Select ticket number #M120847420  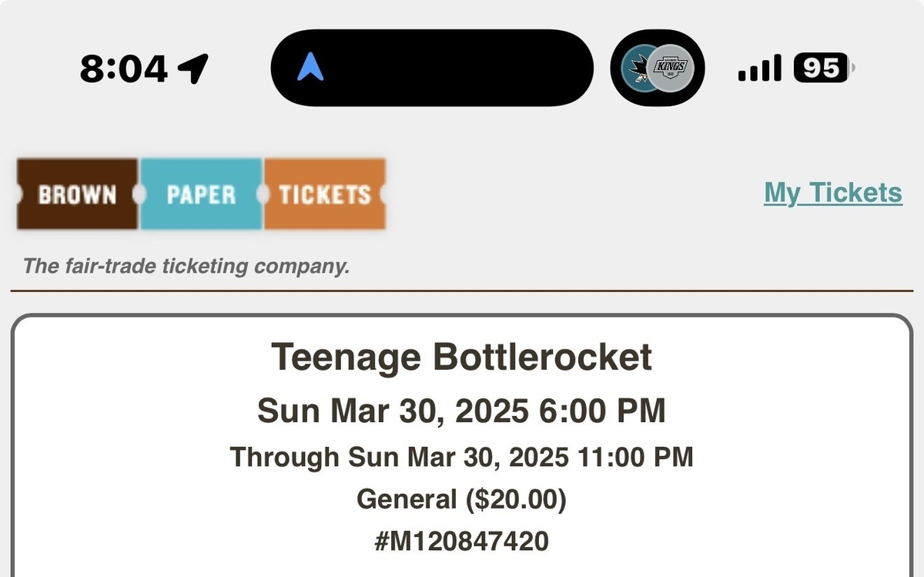click(x=461, y=541)
